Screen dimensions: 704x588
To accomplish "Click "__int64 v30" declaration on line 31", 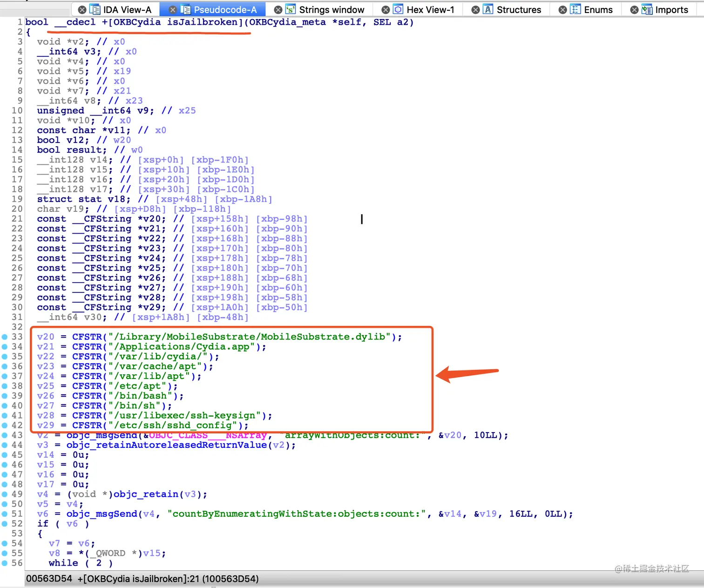I will click(x=72, y=317).
